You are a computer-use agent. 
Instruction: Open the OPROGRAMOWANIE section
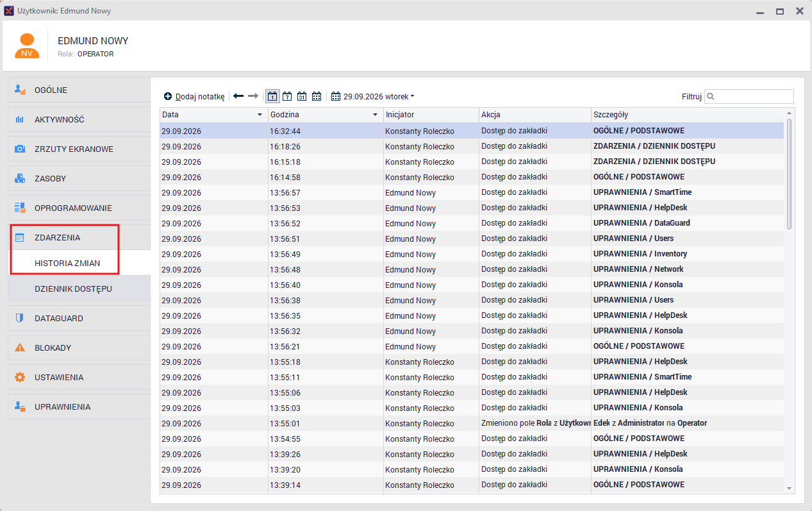pyautogui.click(x=79, y=208)
